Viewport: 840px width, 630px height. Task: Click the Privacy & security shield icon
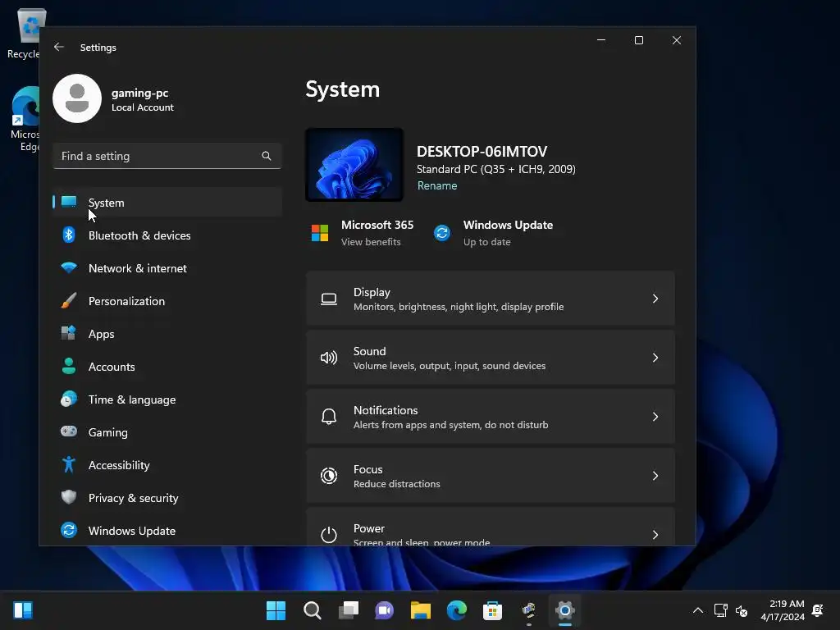pyautogui.click(x=69, y=497)
